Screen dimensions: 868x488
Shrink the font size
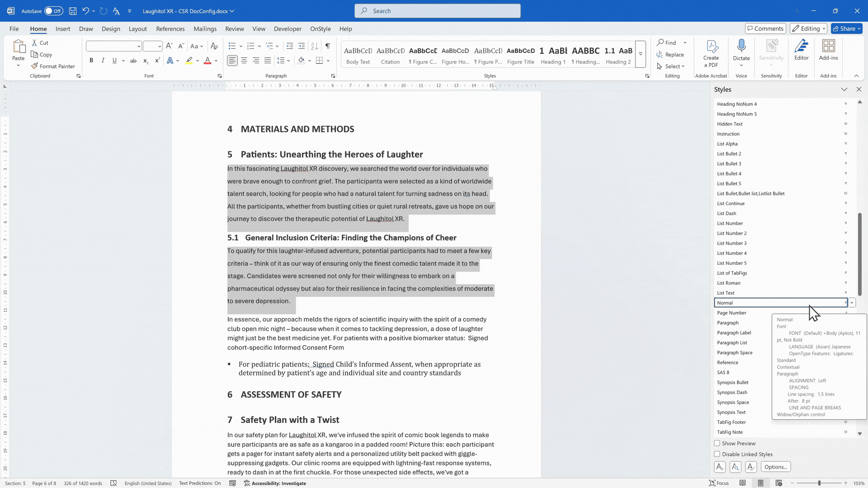tap(181, 46)
